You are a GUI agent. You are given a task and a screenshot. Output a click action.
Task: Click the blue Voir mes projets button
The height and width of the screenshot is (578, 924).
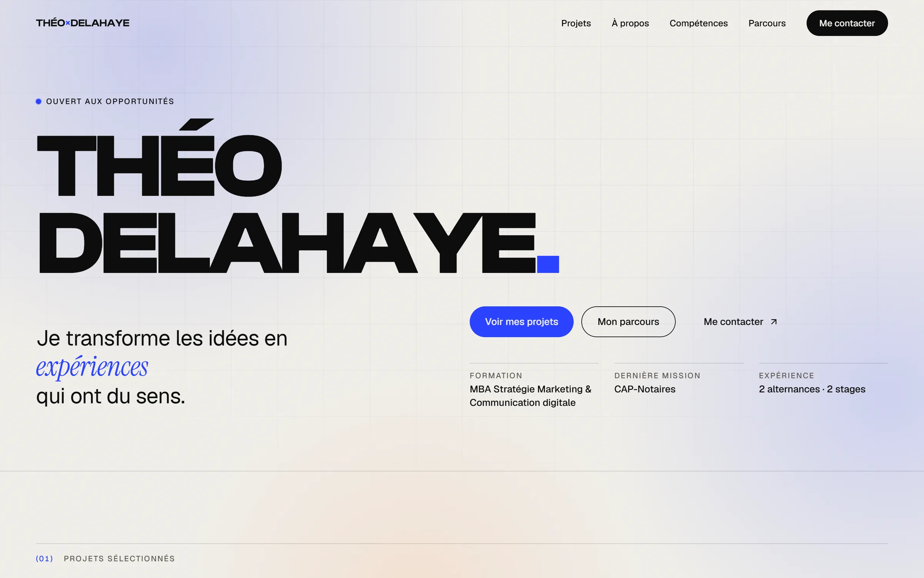click(x=521, y=322)
